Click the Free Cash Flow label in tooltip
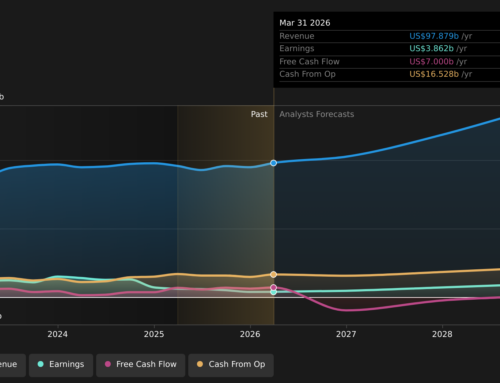Screen dimensions: 500x383 coord(309,62)
